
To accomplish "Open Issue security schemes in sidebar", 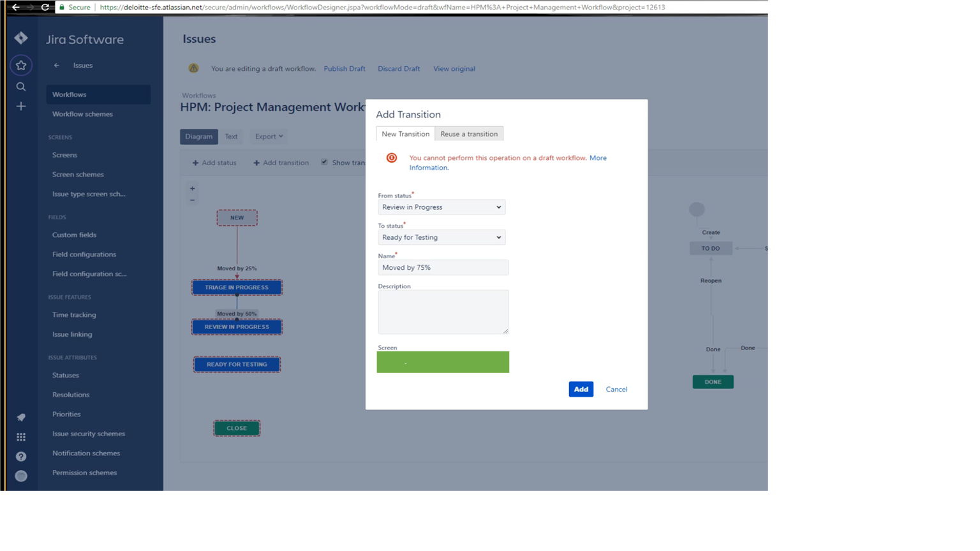I will pyautogui.click(x=89, y=434).
